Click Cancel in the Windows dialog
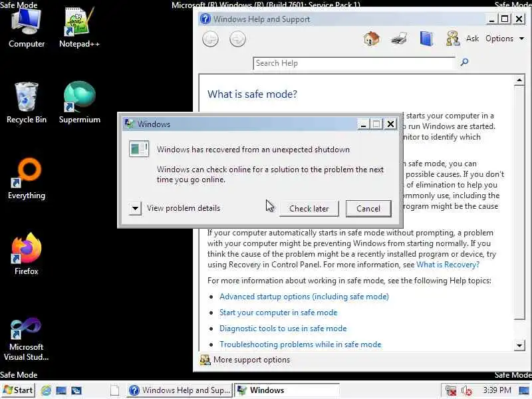Image resolution: width=532 pixels, height=399 pixels. [x=368, y=208]
